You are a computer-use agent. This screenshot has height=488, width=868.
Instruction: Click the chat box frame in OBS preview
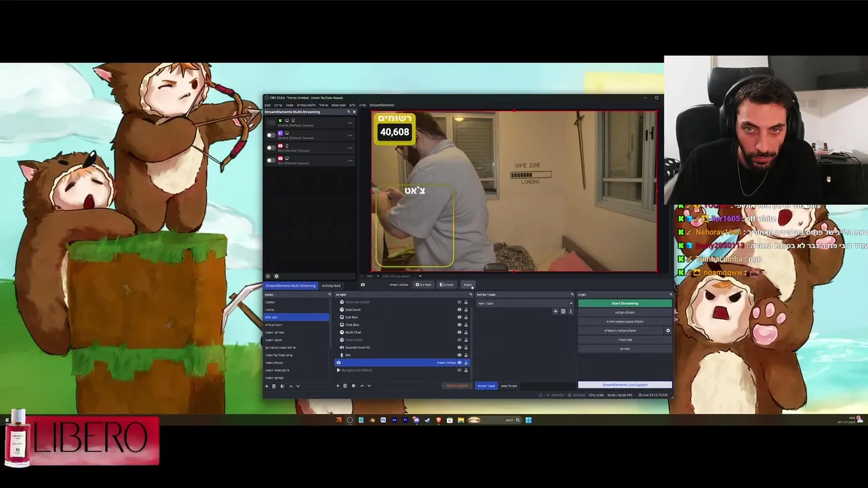point(414,226)
